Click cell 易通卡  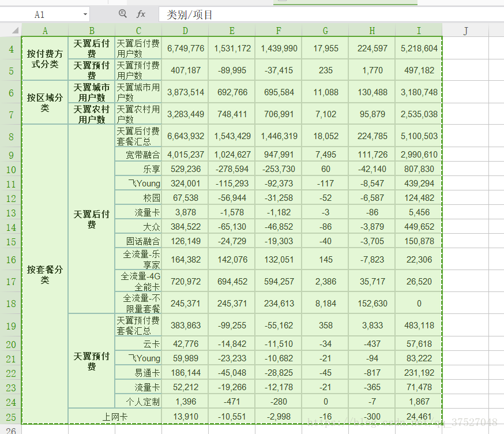138,373
